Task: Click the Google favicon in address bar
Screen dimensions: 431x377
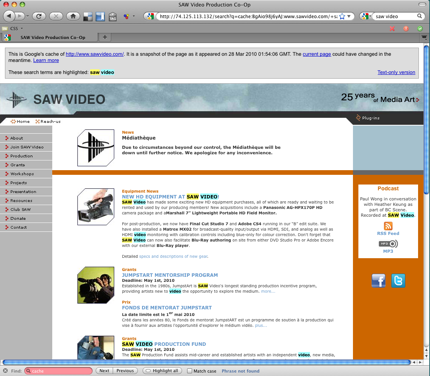Action: coord(150,16)
